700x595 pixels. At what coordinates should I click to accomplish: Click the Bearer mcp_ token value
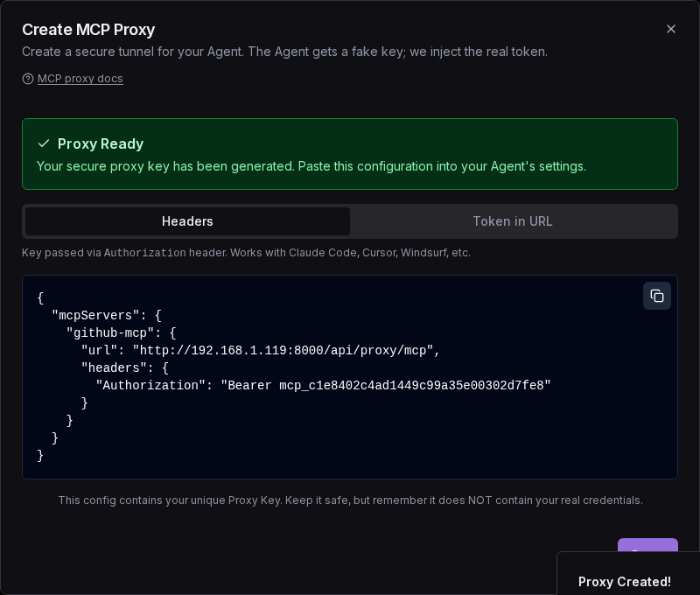click(386, 385)
